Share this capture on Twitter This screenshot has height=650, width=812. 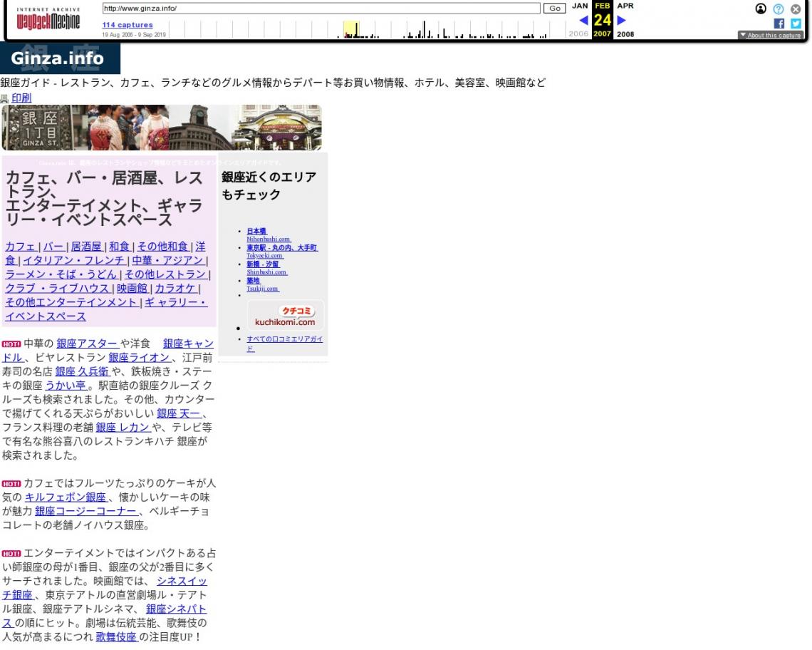(796, 24)
